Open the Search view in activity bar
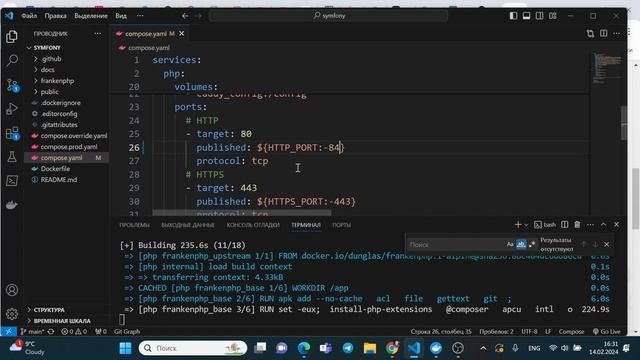 [12, 60]
